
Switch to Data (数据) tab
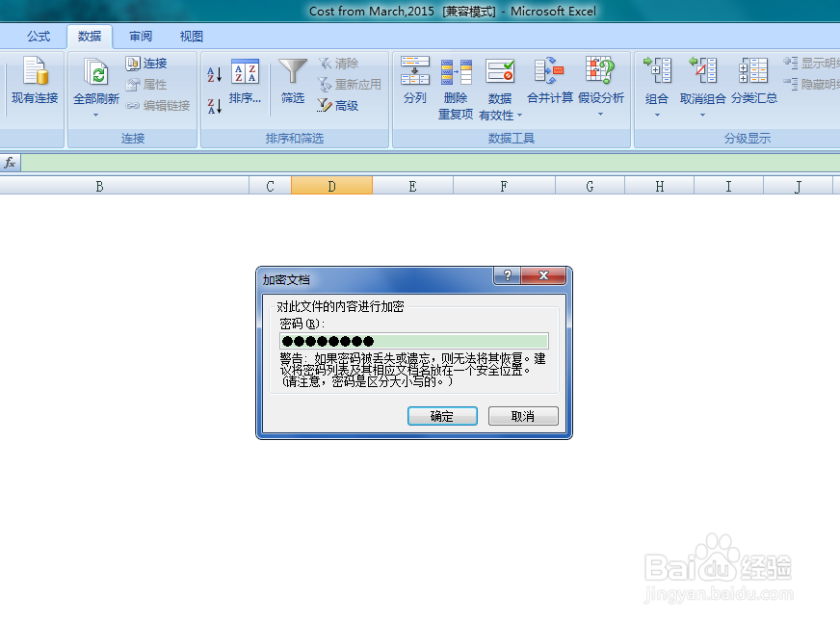click(90, 37)
